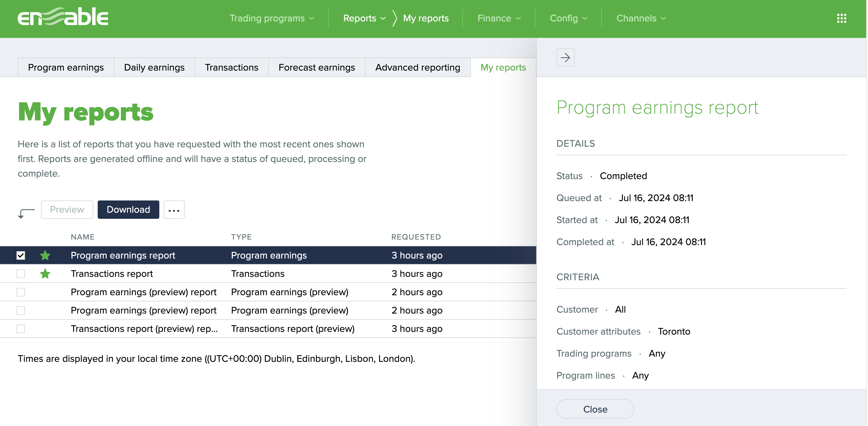
Task: Select checkbox for Transactions report (preview) row
Action: click(21, 329)
